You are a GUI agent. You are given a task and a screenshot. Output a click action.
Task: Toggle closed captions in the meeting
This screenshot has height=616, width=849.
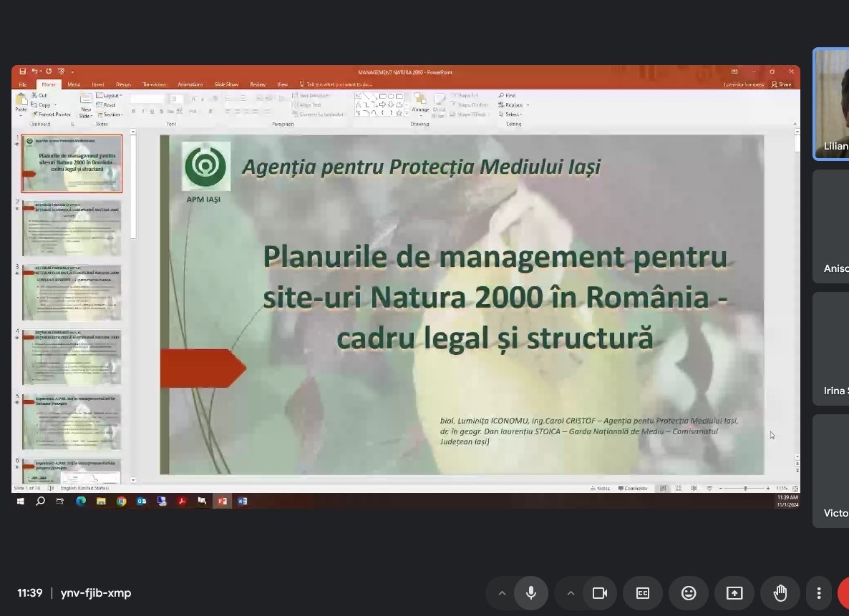pos(643,593)
